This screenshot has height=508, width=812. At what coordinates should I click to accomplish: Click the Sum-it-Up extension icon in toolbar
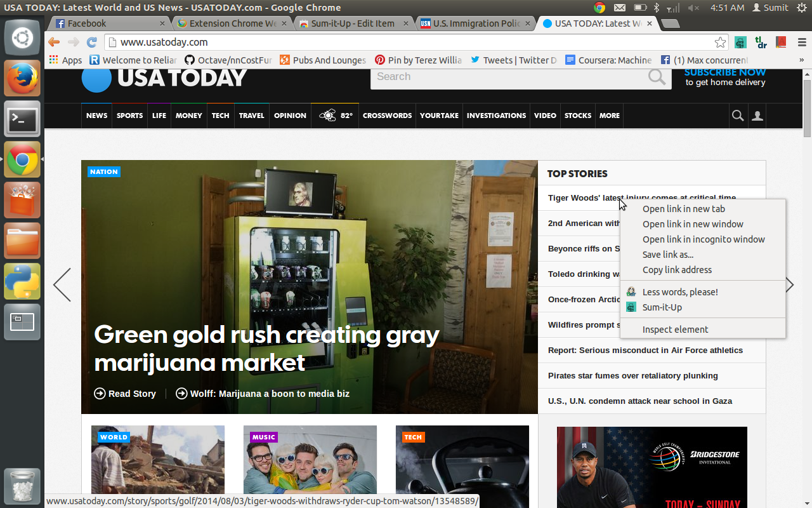[x=740, y=43]
